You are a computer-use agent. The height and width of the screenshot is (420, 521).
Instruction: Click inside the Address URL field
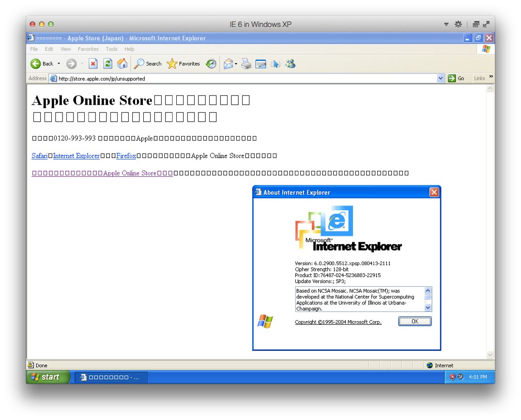click(x=246, y=78)
